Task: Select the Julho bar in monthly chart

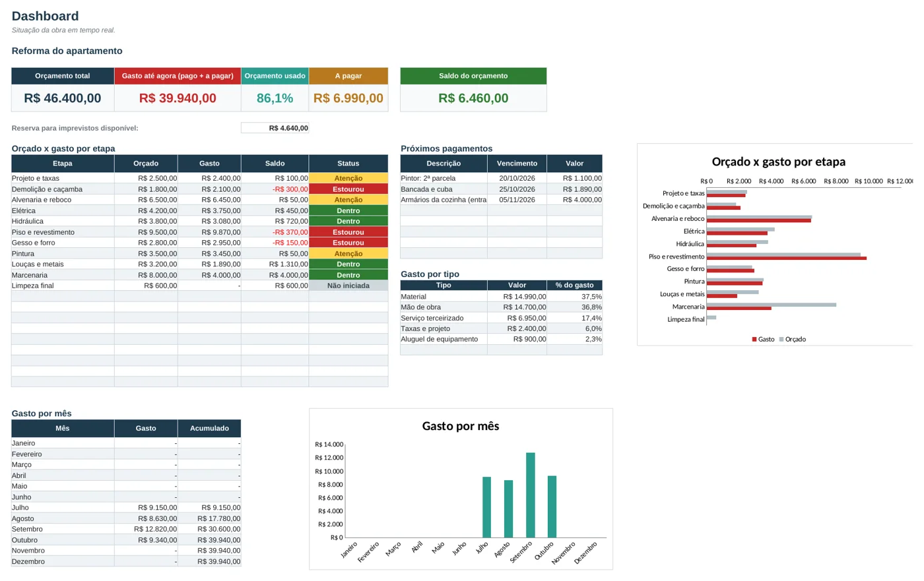Action: click(486, 507)
